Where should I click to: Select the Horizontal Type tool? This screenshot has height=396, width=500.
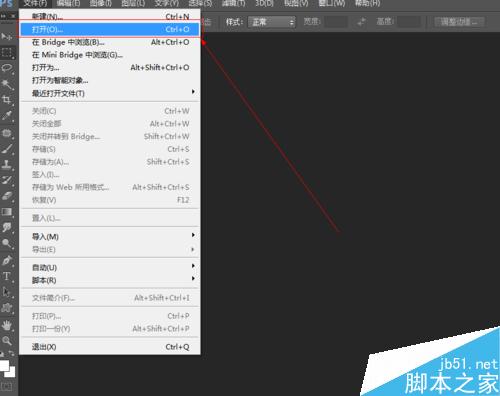tap(6, 276)
